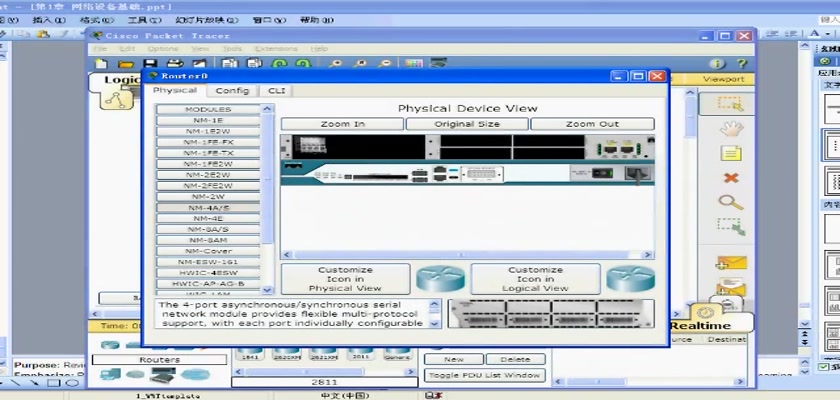Viewport: 840px width, 400px height.
Task: Click the Paste icon in Packet Tracer toolbar
Action: click(254, 63)
